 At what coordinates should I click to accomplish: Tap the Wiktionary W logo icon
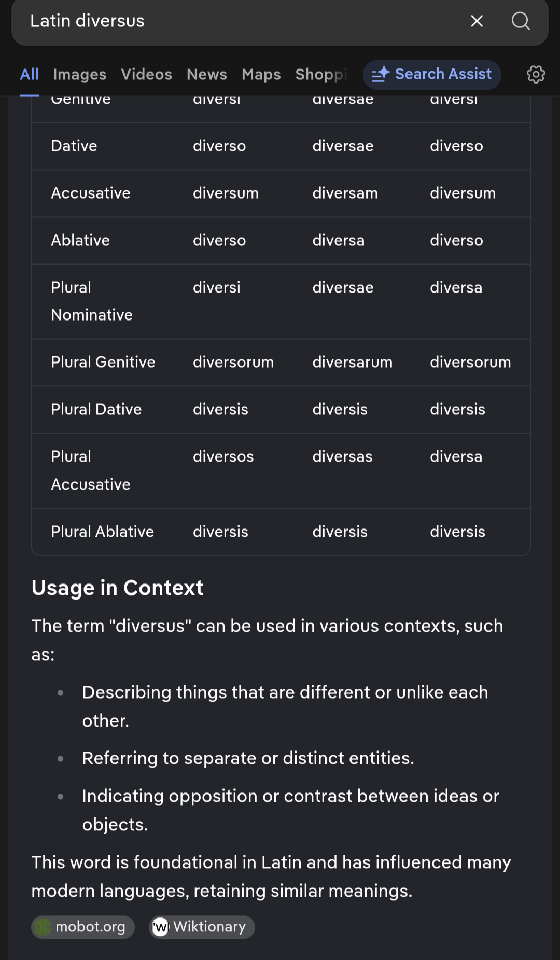[x=160, y=927]
